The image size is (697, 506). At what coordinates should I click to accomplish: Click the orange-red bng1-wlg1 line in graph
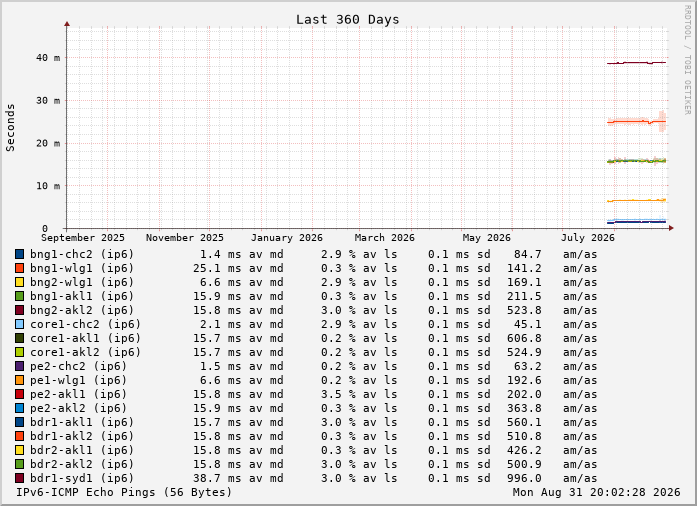coord(637,121)
